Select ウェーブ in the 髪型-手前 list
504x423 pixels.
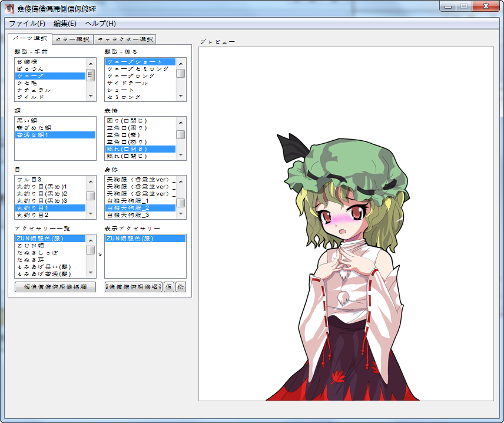pos(51,76)
